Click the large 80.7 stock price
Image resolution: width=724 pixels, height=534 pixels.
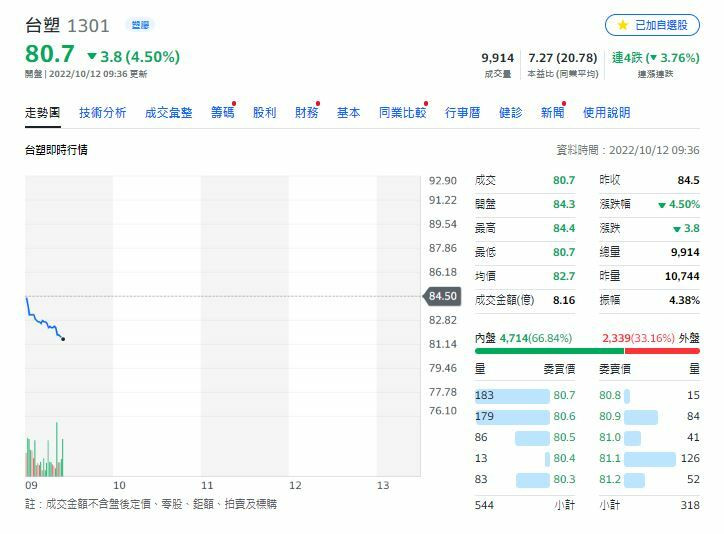point(50,54)
